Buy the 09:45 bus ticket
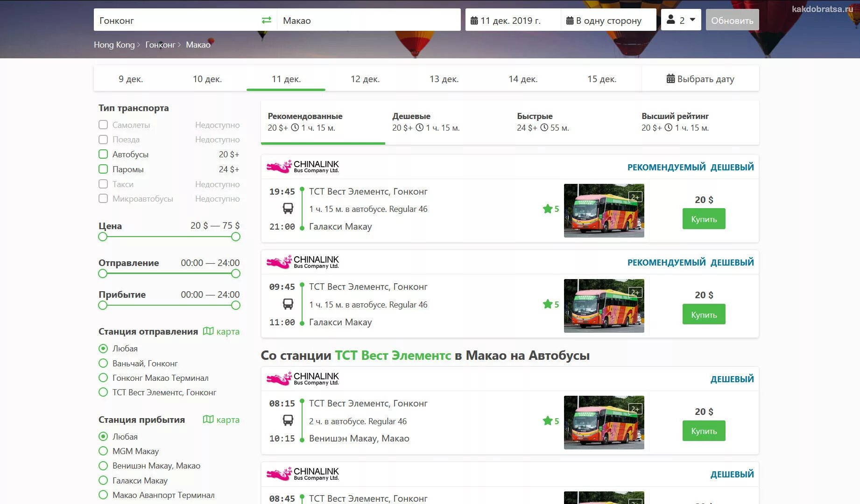 coord(704,315)
